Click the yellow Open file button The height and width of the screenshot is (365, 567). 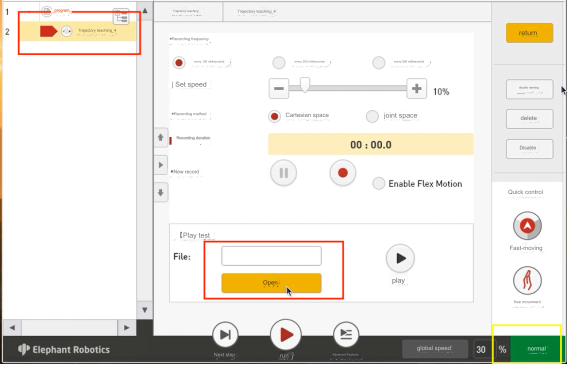pos(271,283)
